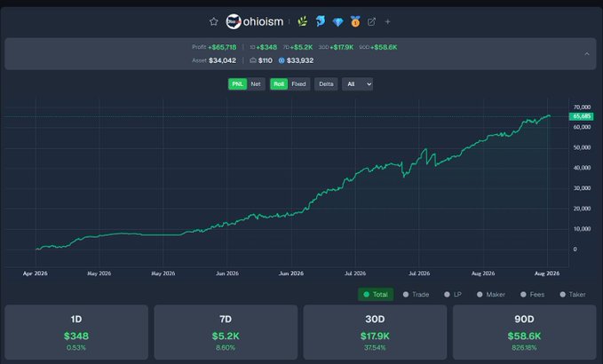
Task: Select the Fees series filter
Action: [532, 295]
